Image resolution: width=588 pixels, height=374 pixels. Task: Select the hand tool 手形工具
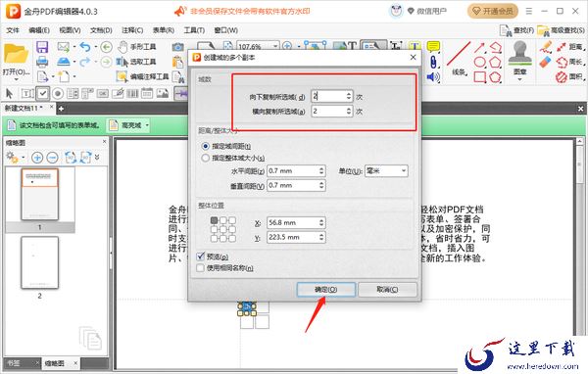pyautogui.click(x=136, y=47)
